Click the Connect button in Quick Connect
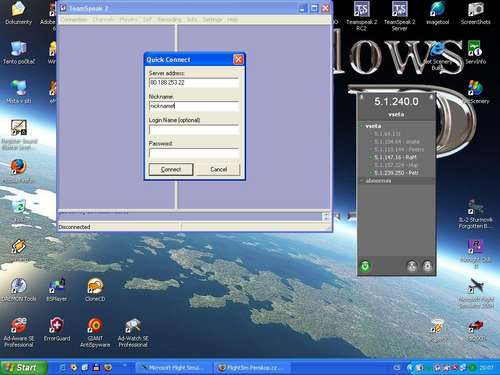The width and height of the screenshot is (500, 375). 171,169
